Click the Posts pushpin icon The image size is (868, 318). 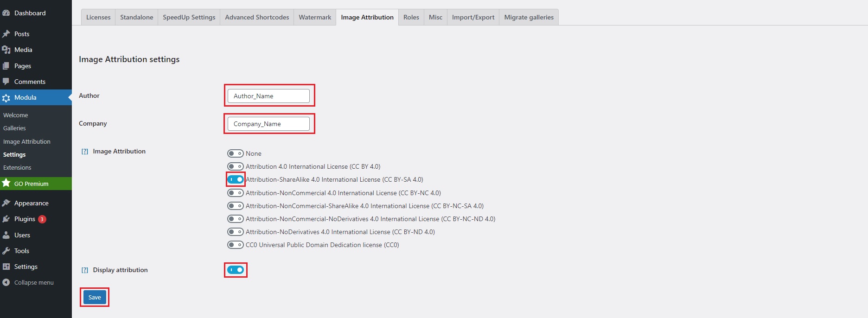pyautogui.click(x=6, y=34)
